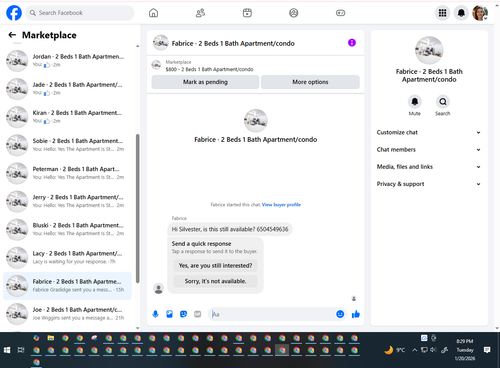The image size is (500, 368).
Task: Open Bluski's apartment conversation
Action: click(67, 229)
